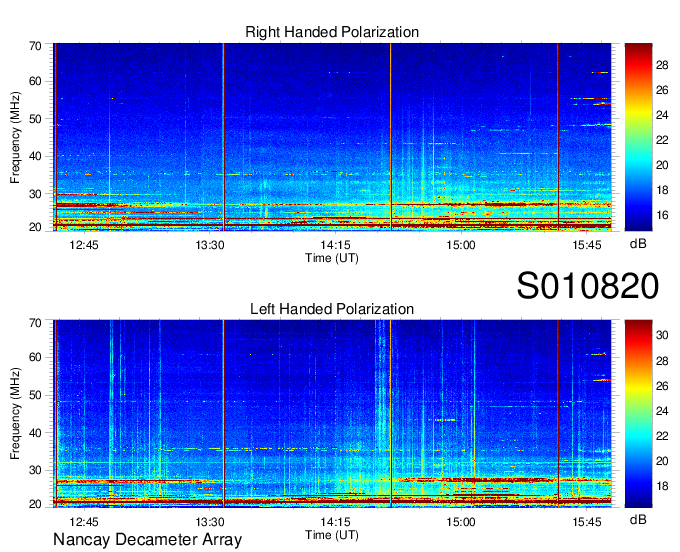
Task: Click the 50 MHz tick on Right Handed plot
Action: pyautogui.click(x=35, y=119)
